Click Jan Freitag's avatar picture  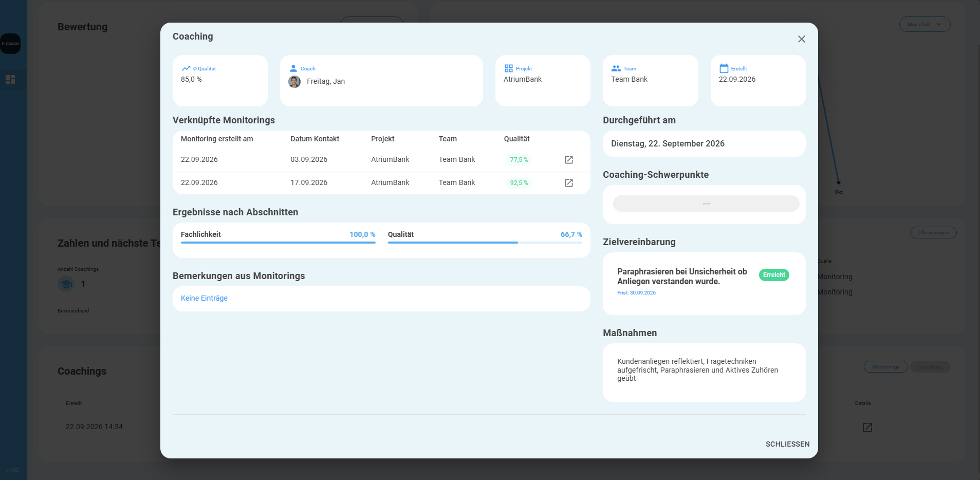click(x=294, y=82)
